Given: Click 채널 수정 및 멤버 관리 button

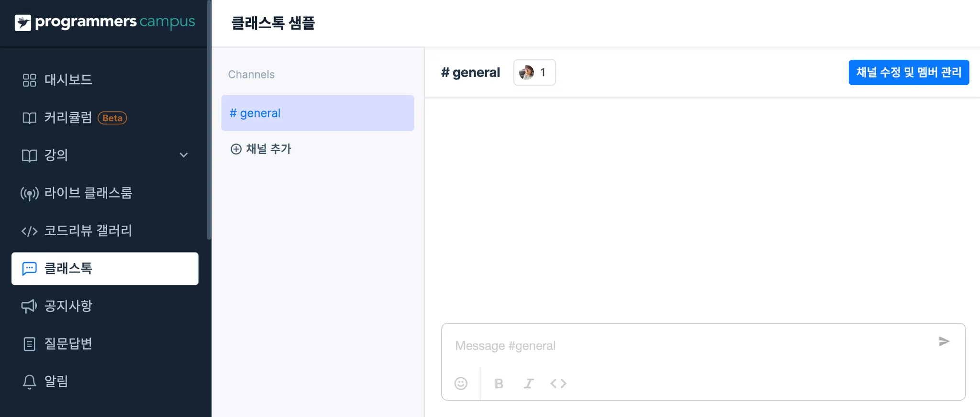Looking at the screenshot, I should 908,72.
